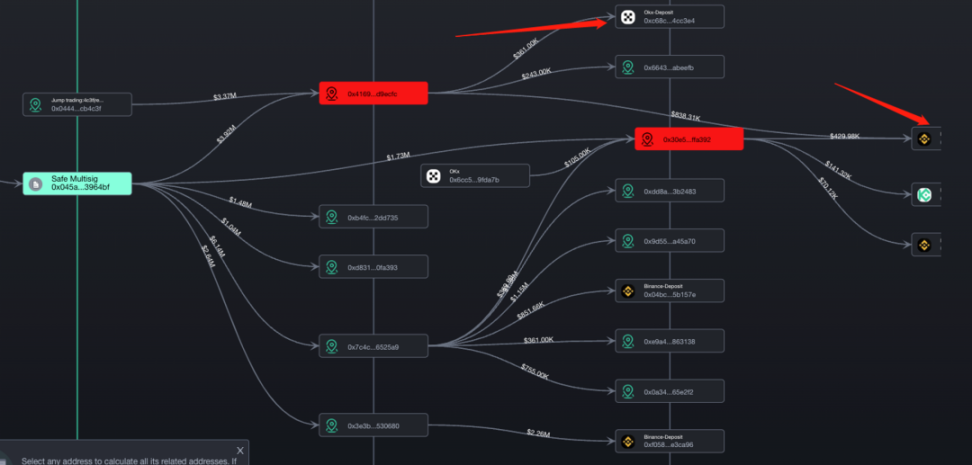
Task: Click the Jump Trading node pin icon
Action: click(x=36, y=104)
